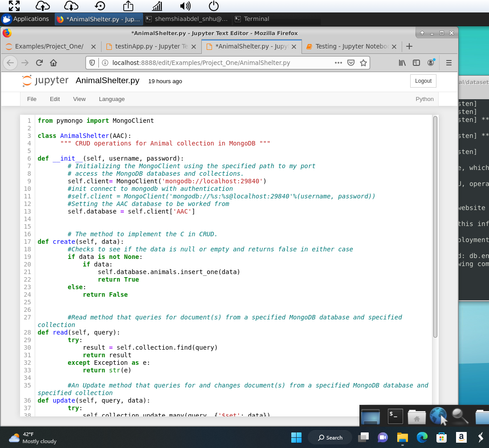Open the Windows Start button
The width and height of the screenshot is (489, 448).
tap(296, 438)
